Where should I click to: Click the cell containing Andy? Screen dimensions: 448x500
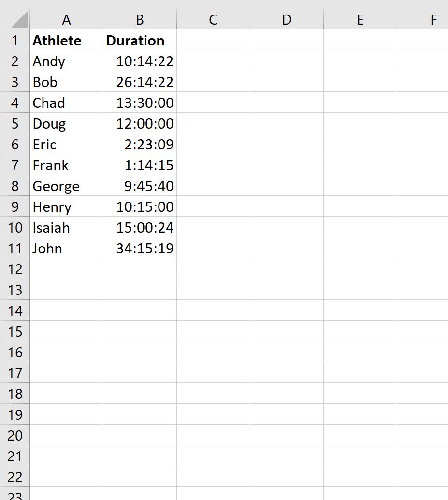[x=66, y=61]
